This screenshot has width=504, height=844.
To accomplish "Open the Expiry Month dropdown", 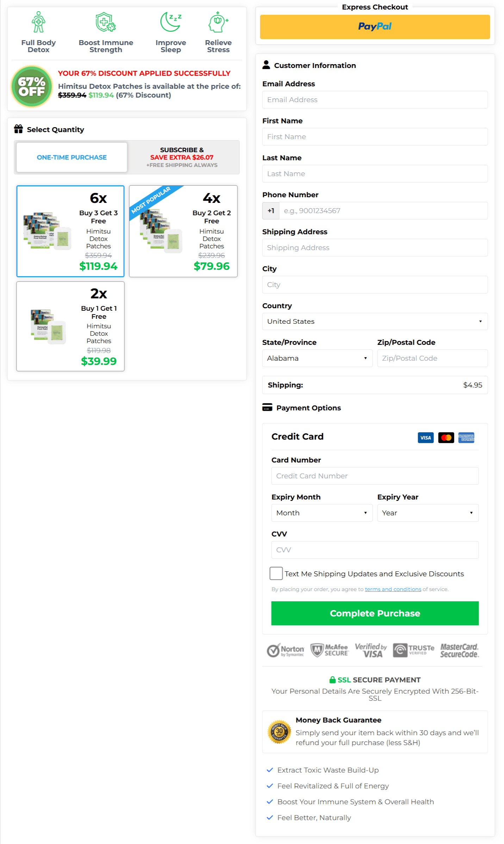I will [321, 513].
